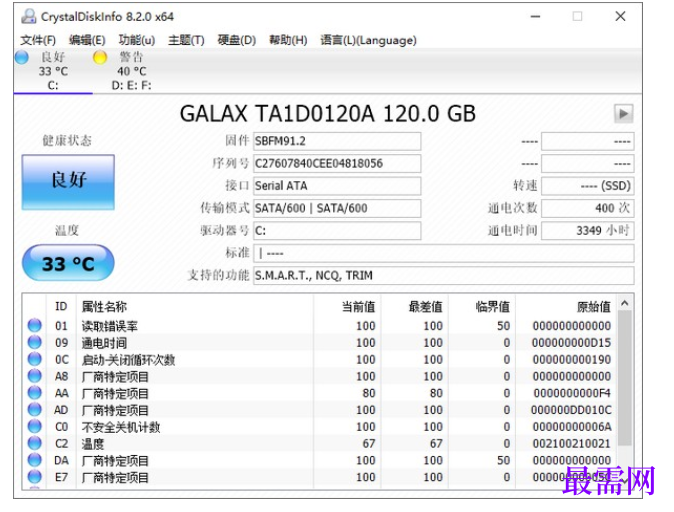Click the blue 良好 health status button

tap(68, 182)
